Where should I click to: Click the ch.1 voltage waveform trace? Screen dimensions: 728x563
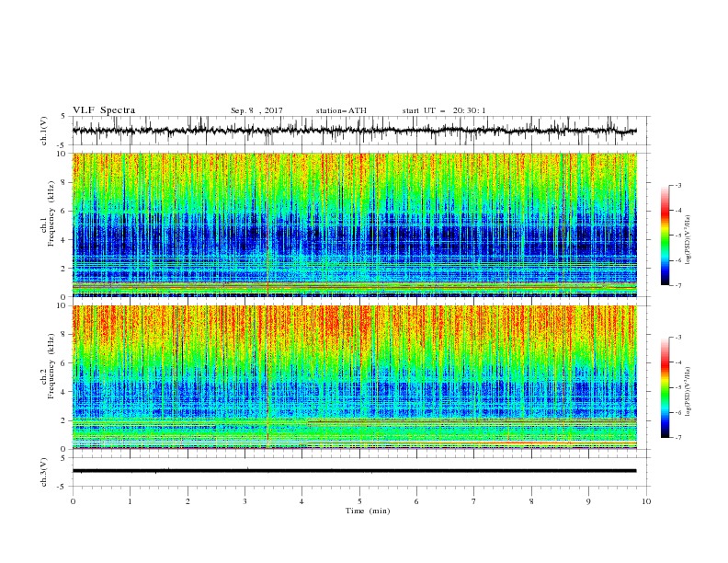354,131
